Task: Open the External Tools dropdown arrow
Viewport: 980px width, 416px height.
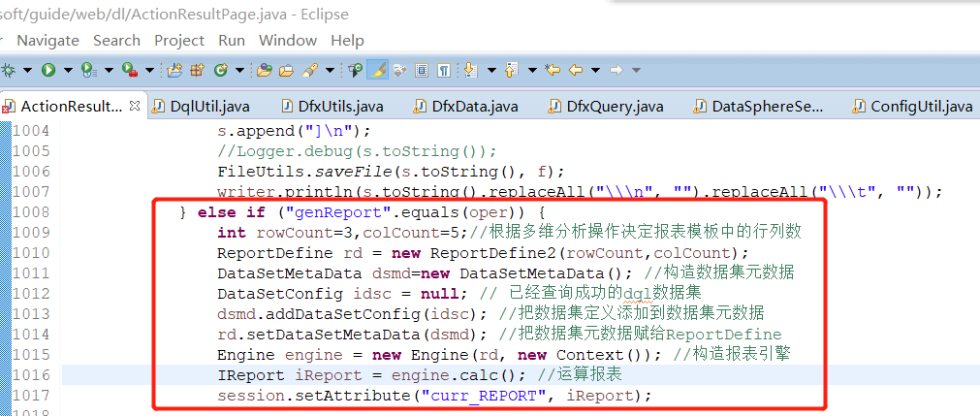Action: 149,70
